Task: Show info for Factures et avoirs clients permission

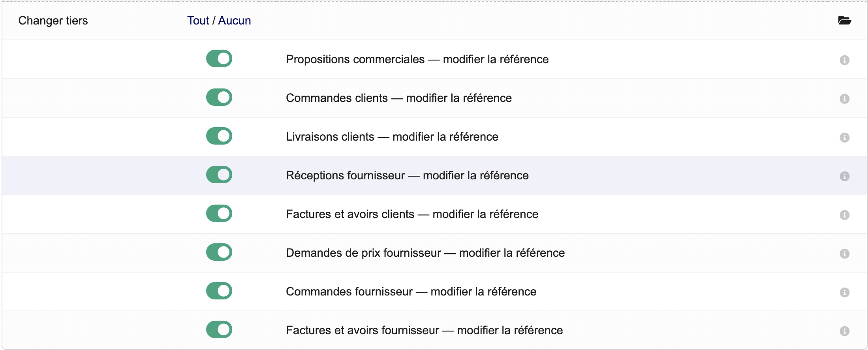Action: pos(845,215)
